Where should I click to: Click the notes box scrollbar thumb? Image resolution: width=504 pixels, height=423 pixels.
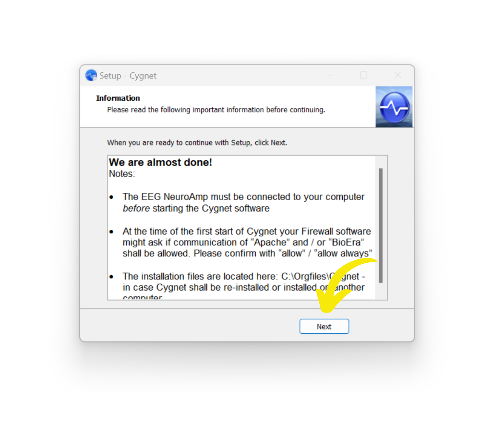point(381,225)
